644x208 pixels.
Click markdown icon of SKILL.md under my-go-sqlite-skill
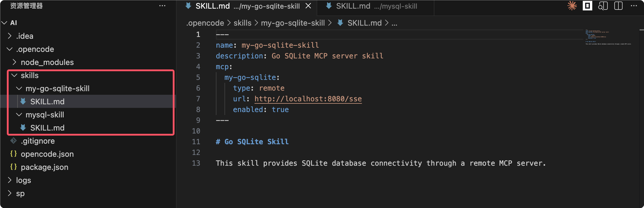[x=23, y=102]
